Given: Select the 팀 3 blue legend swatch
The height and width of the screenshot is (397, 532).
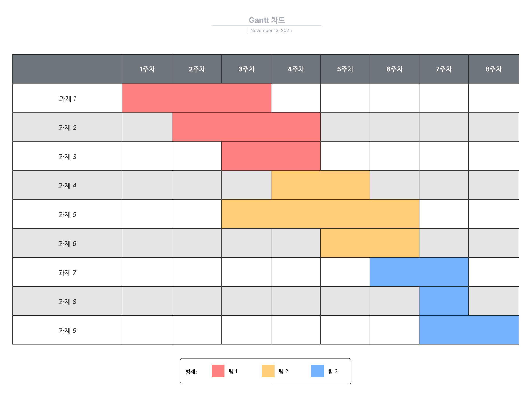Looking at the screenshot, I should (x=317, y=371).
